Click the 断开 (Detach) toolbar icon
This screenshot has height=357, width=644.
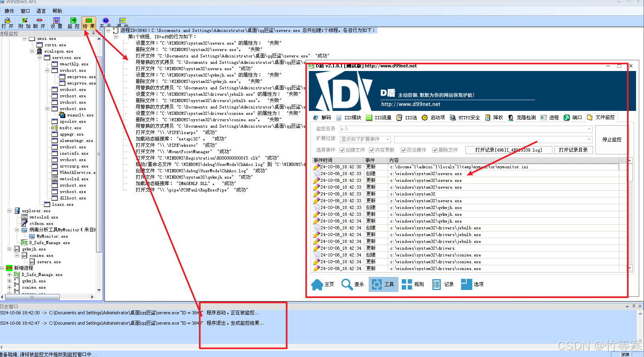[39, 23]
